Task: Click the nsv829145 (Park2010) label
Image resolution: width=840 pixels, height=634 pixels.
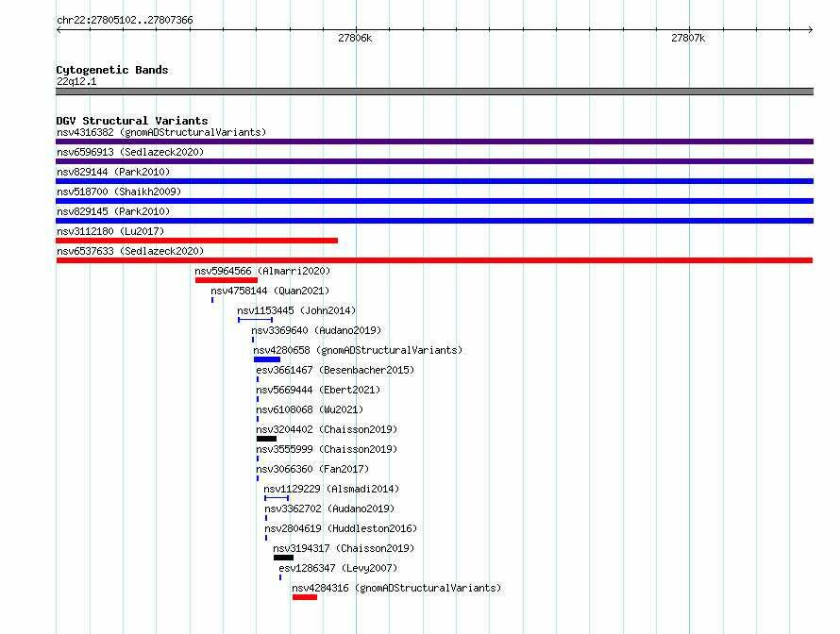Action: click(113, 211)
